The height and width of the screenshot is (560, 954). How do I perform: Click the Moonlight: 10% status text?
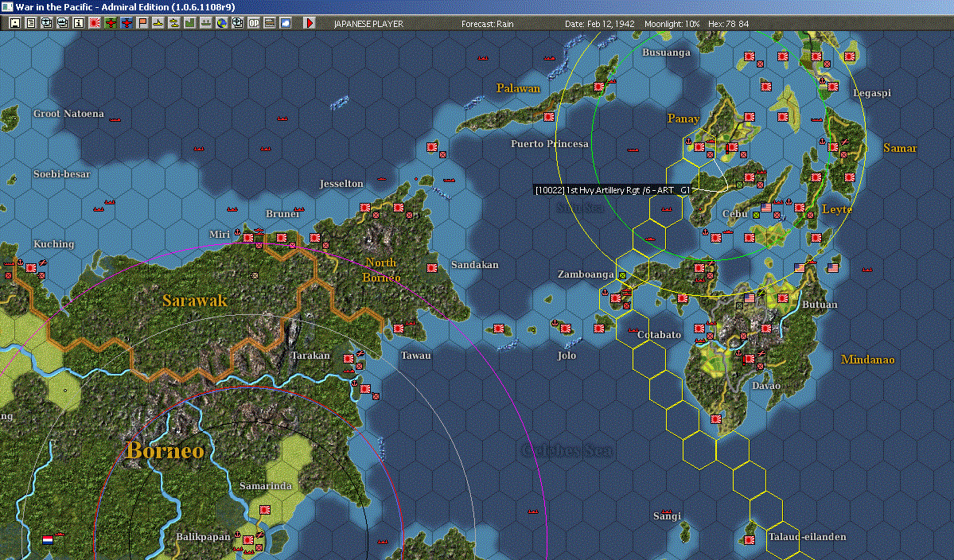(x=672, y=24)
